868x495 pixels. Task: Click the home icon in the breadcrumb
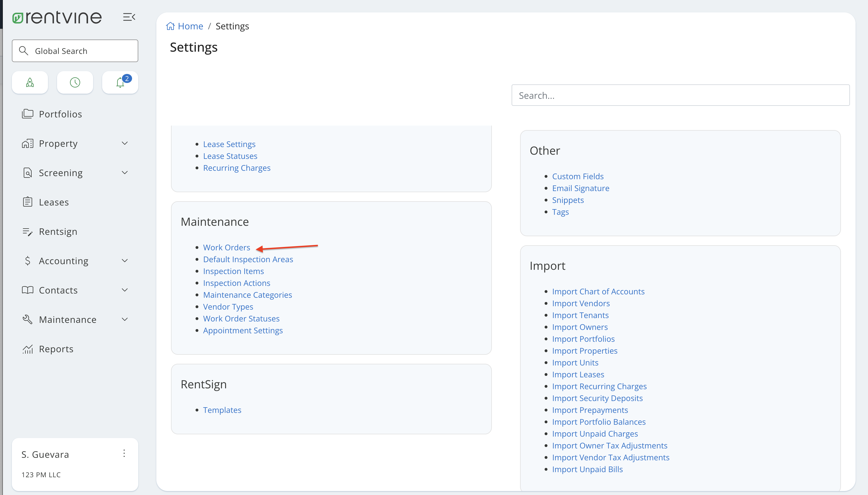(171, 26)
